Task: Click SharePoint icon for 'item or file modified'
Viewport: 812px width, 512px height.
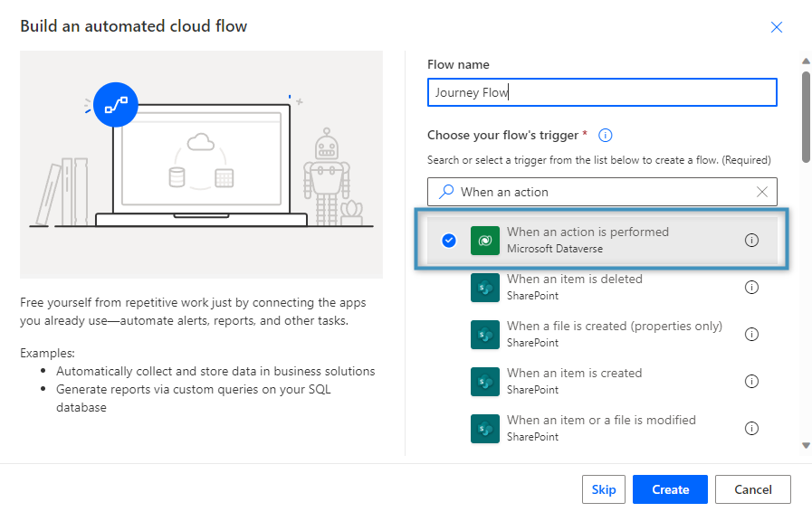Action: click(484, 429)
